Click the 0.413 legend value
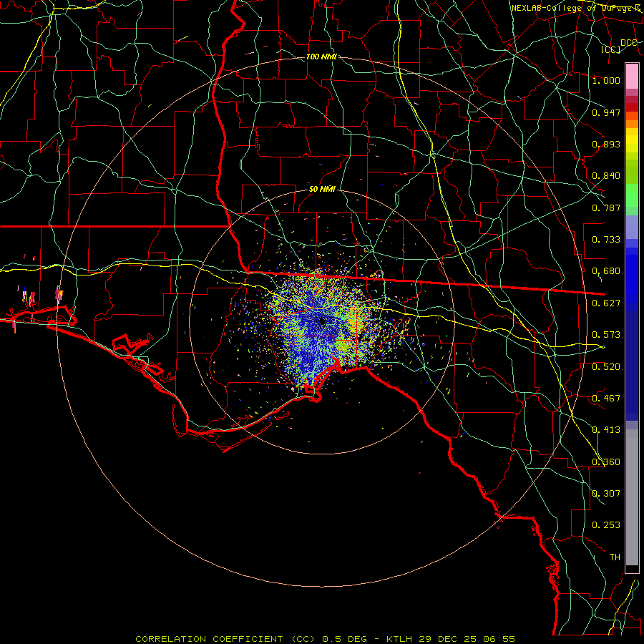The image size is (644, 644). tap(606, 430)
